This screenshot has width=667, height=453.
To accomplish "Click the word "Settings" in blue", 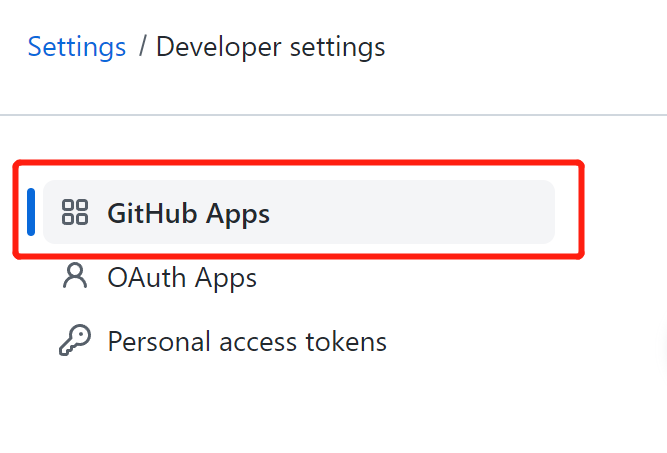I will point(77,47).
